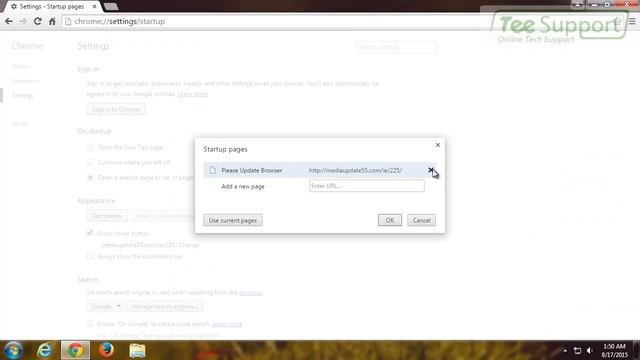
Task: Open History in the left sidebar
Action: (x=21, y=67)
